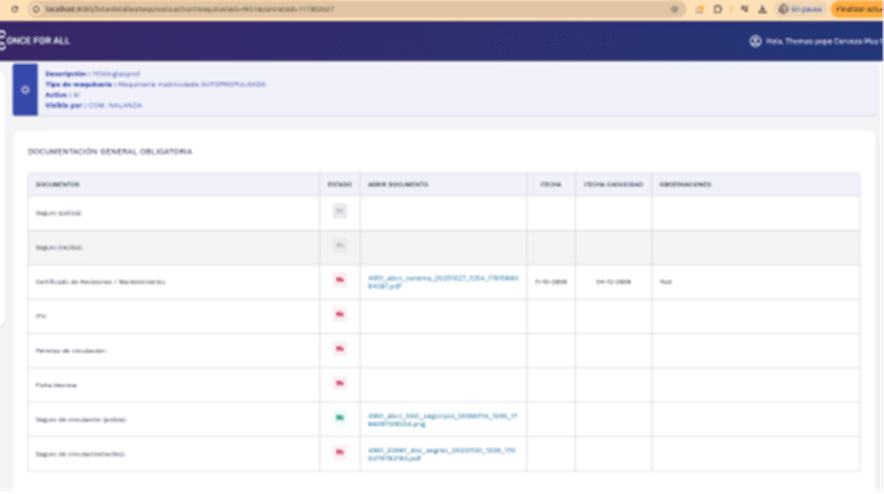
Task: Click the user avatar icon in header
Action: coord(755,41)
